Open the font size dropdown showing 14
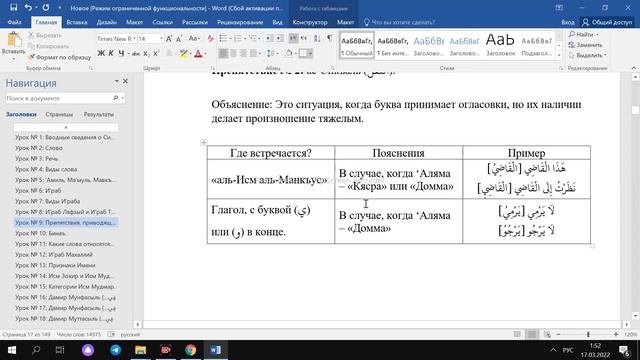Screen dimensions: 640x360 click(161, 39)
